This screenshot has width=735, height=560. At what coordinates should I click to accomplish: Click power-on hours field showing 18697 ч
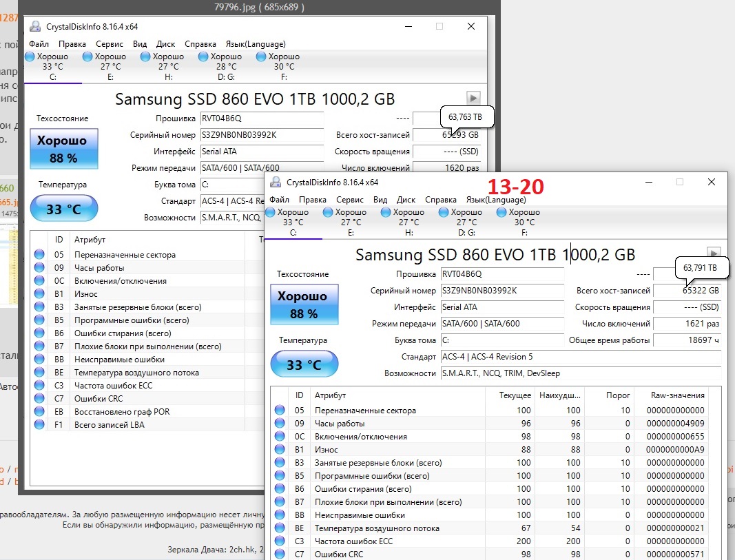[x=687, y=340]
